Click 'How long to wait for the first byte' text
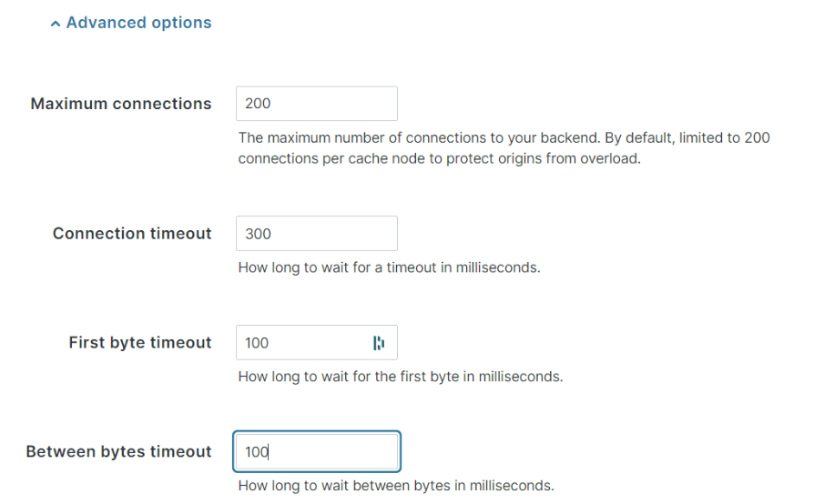 (x=400, y=377)
